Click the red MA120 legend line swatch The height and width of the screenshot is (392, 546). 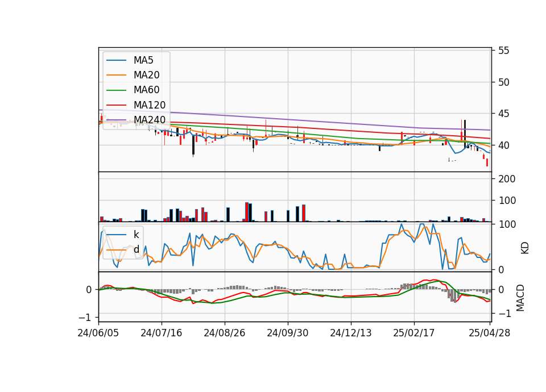(116, 105)
